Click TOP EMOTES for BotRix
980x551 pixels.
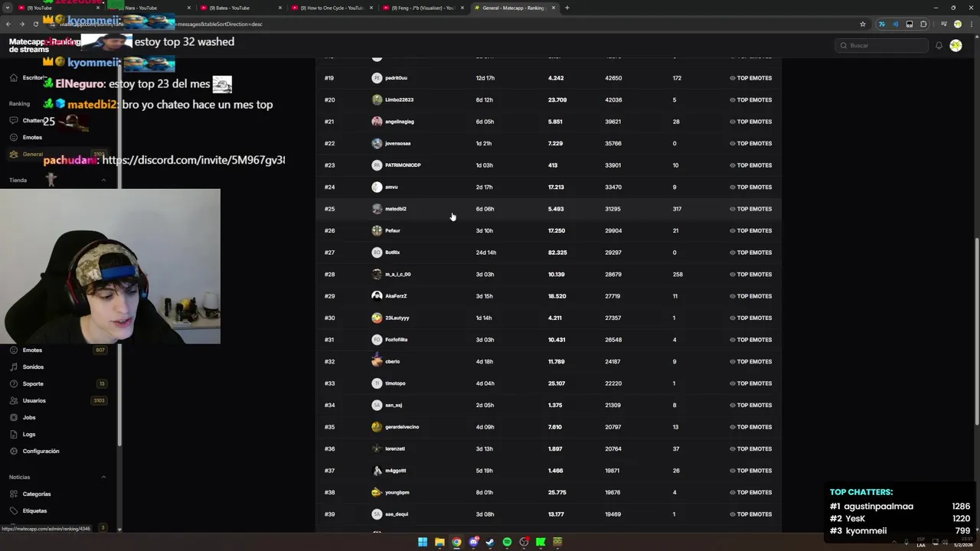pos(750,253)
